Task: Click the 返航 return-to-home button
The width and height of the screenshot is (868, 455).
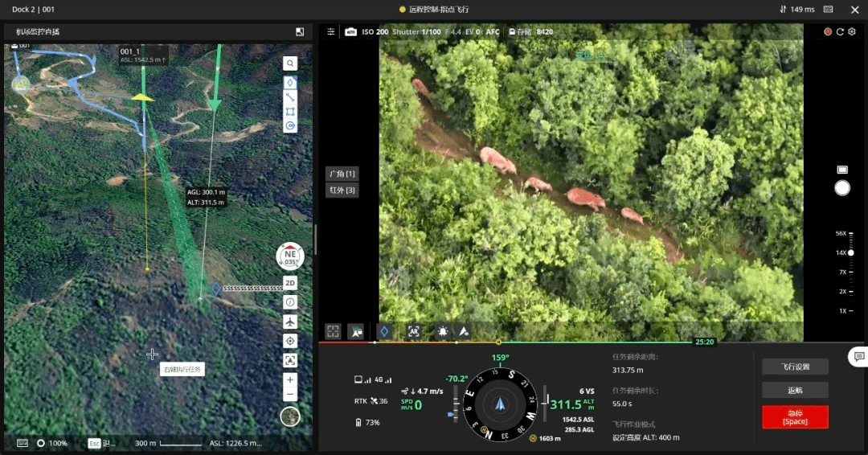Action: [x=795, y=390]
